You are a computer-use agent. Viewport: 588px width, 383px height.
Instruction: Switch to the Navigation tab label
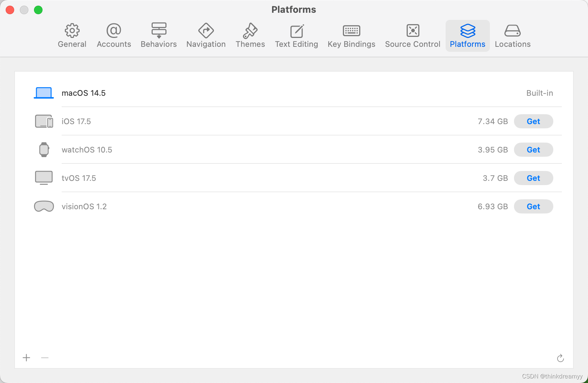(206, 44)
